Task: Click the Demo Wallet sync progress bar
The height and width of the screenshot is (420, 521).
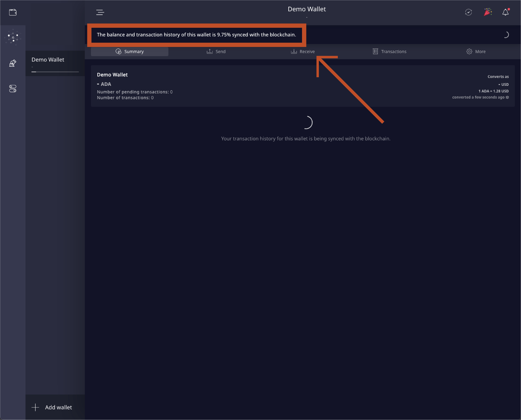Action: [x=55, y=72]
